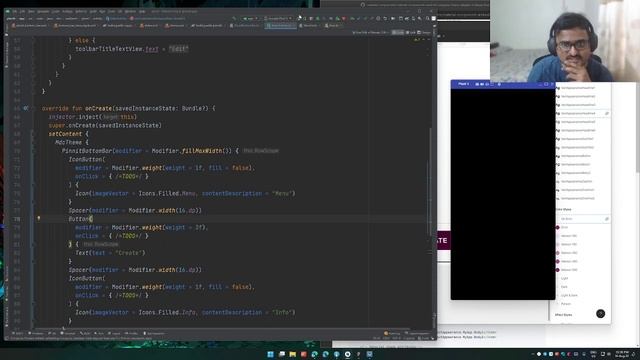This screenshot has height=360, width=640.
Task: Click the highlighted text style row in Figma panel
Action: (582, 113)
